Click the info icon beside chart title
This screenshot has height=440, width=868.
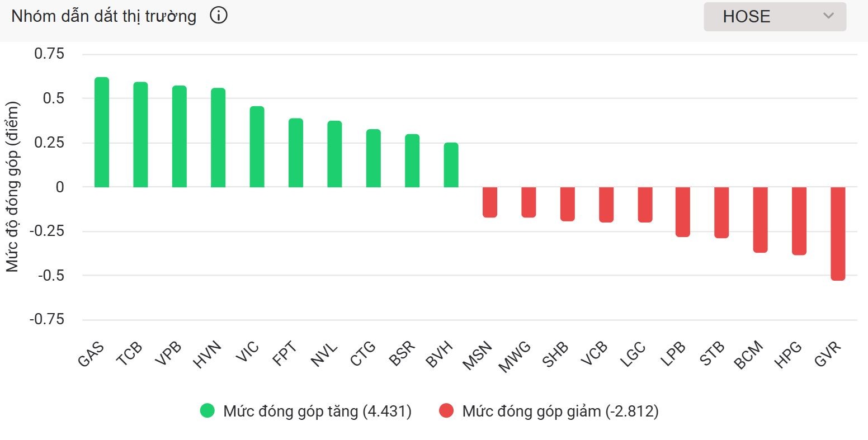[x=219, y=16]
